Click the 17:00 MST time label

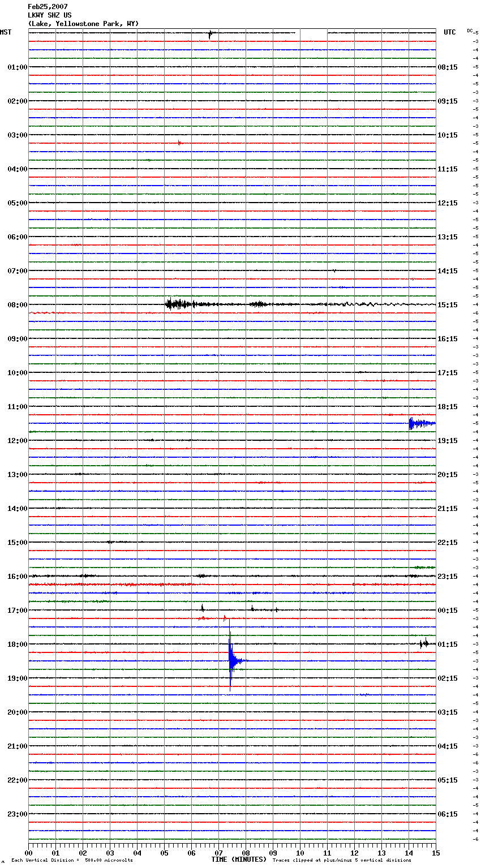[17, 611]
